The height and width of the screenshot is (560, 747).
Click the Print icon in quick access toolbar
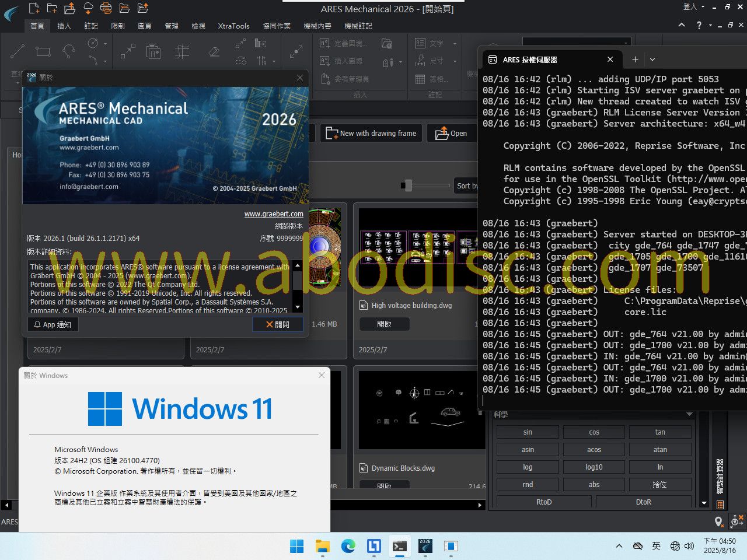click(x=106, y=8)
